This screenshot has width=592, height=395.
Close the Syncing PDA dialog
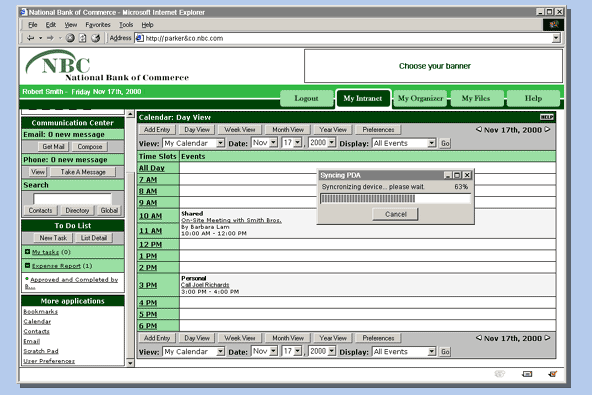[x=467, y=175]
